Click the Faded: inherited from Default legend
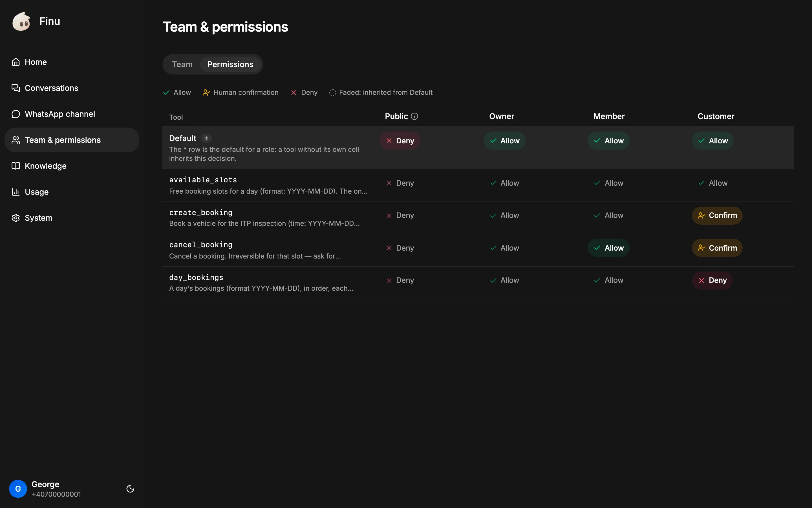 [x=381, y=92]
